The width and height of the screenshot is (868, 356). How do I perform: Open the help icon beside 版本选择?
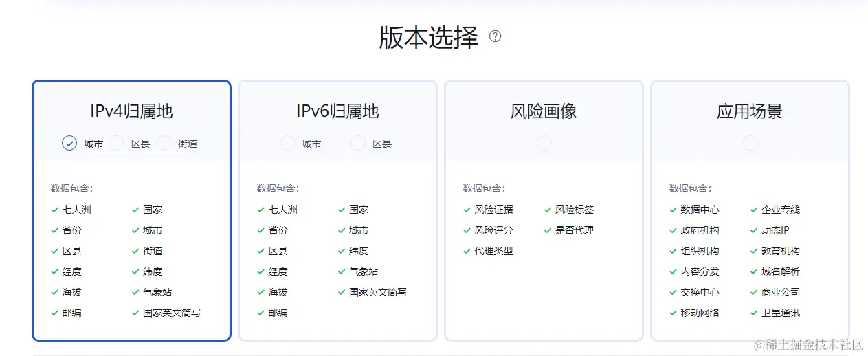tap(495, 36)
